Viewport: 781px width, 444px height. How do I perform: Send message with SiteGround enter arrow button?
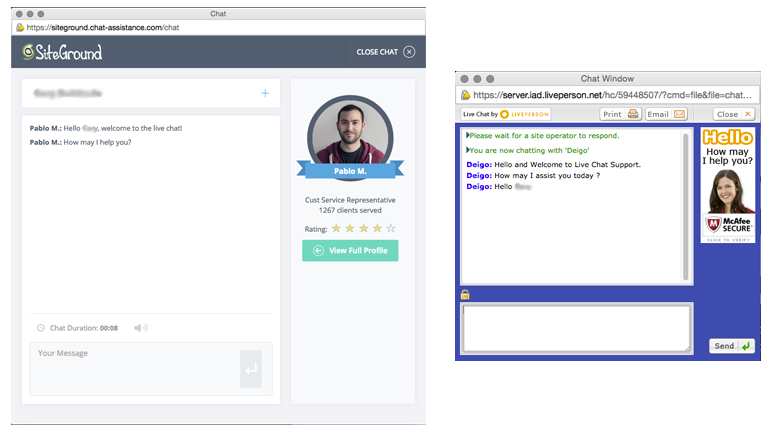250,368
